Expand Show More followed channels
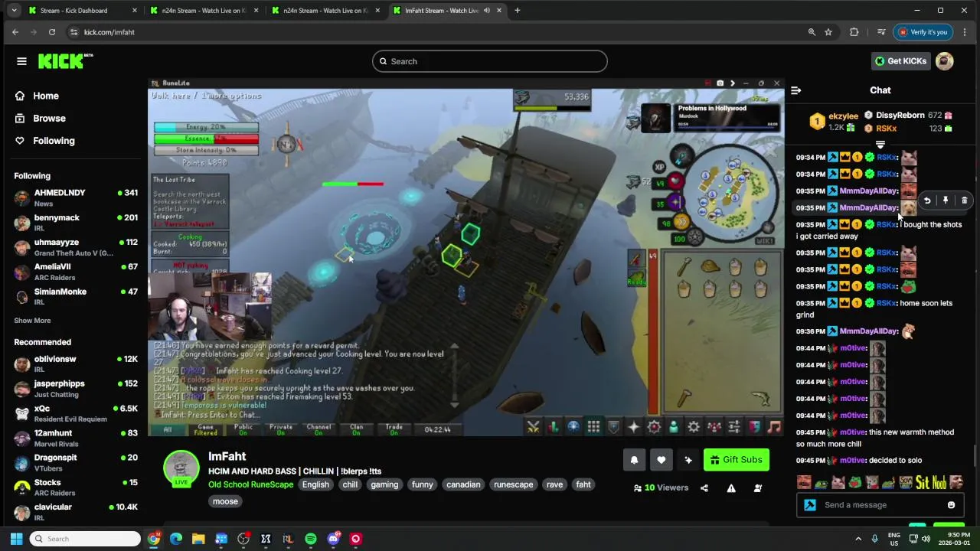The image size is (980, 551). [32, 321]
